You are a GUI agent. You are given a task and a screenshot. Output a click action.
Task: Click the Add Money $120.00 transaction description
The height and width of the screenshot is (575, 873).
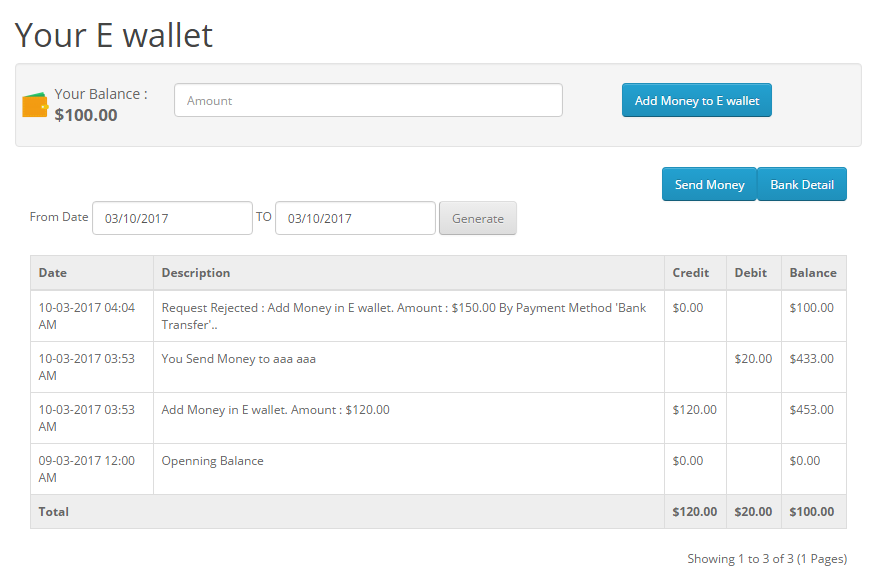click(276, 410)
